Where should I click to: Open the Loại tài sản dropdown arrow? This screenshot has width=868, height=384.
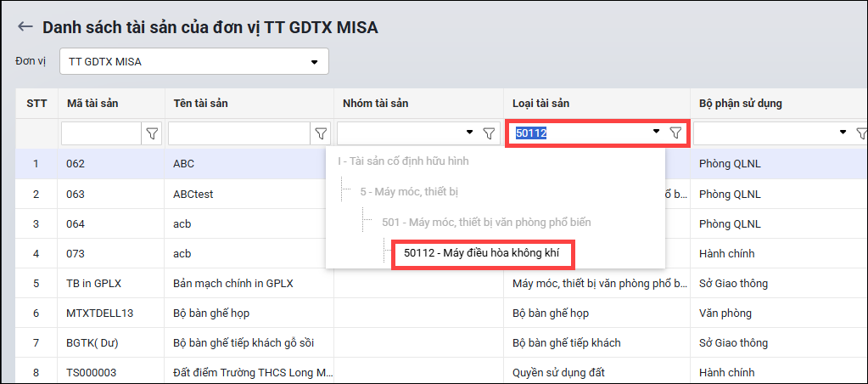656,133
